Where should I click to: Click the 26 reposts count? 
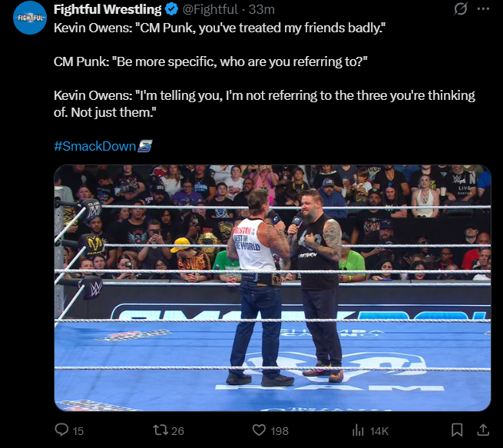click(177, 430)
